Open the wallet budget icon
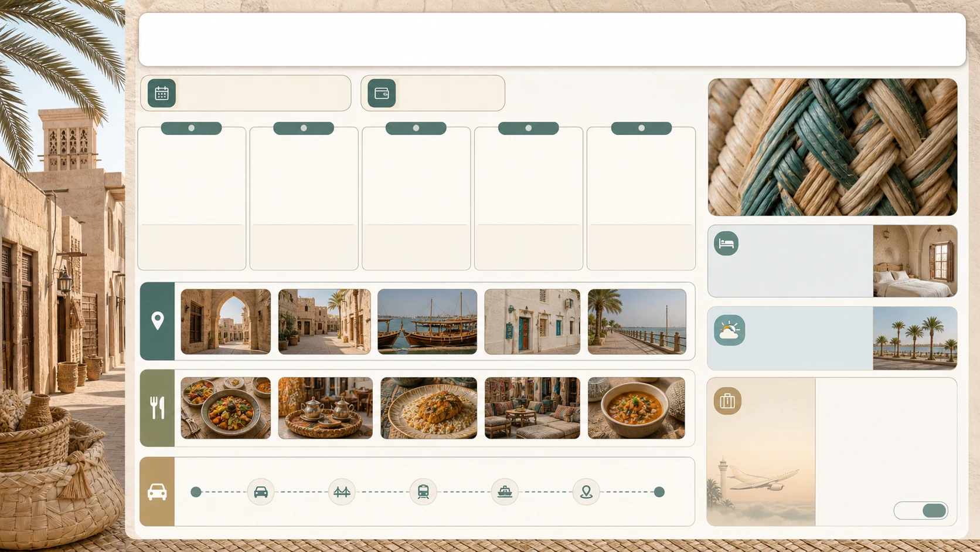The width and height of the screenshot is (980, 552). point(382,93)
